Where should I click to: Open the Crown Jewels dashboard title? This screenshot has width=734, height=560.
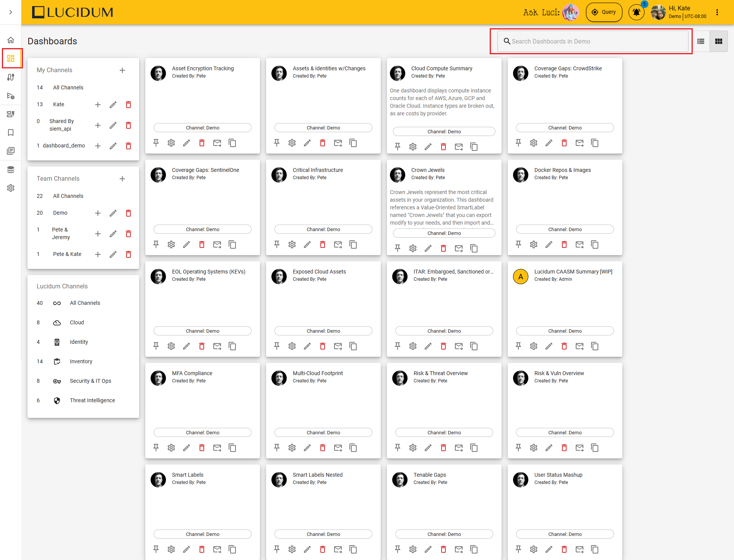pyautogui.click(x=428, y=170)
